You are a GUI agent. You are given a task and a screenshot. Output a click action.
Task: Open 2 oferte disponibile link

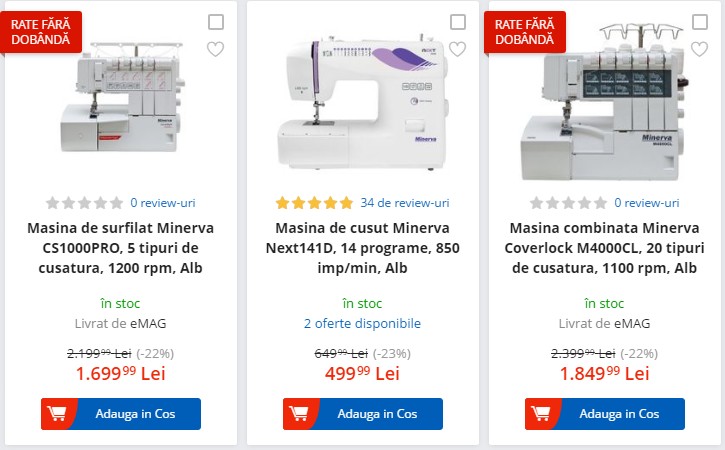pyautogui.click(x=362, y=323)
